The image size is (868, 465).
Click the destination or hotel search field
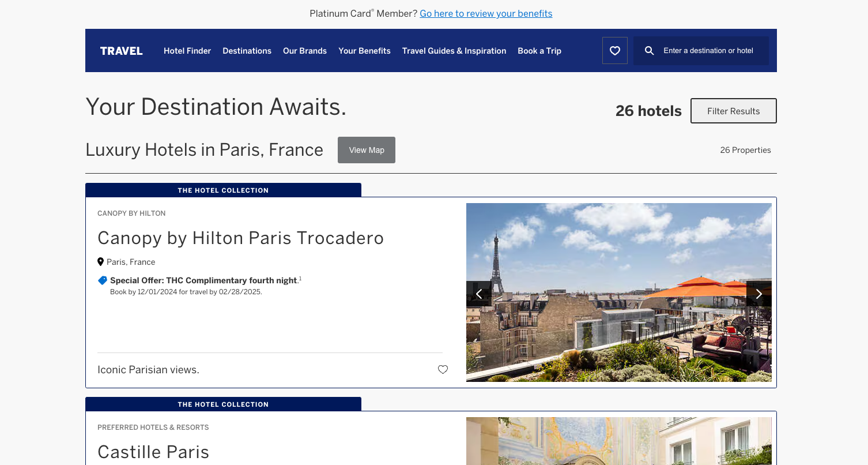[x=708, y=51]
